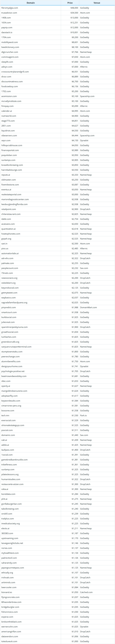
Task: Select the daostack.io domain row
Action: coord(7,32)
